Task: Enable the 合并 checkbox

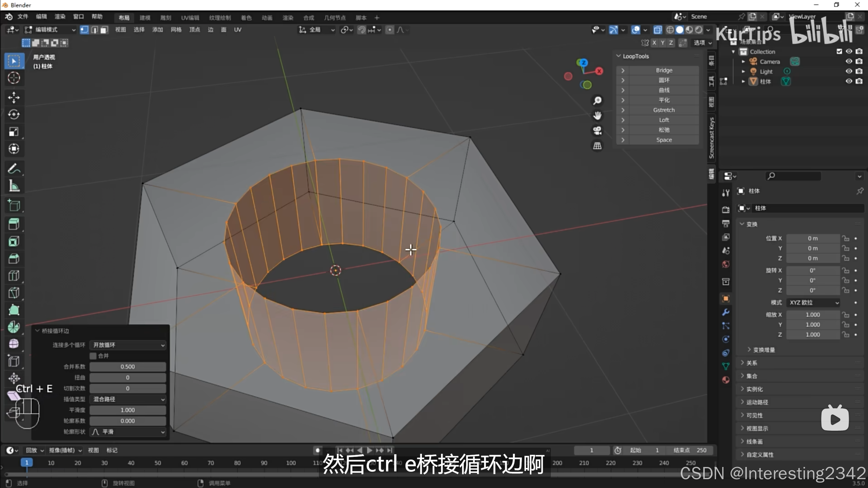Action: click(93, 356)
